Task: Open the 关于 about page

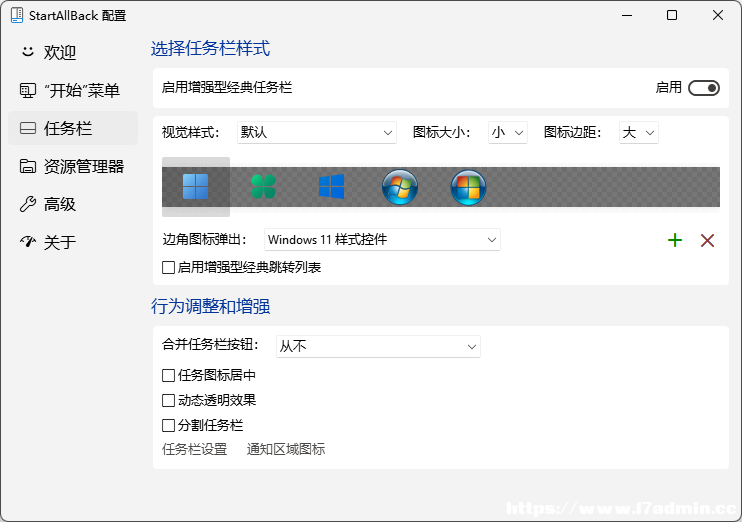Action: coord(73,242)
